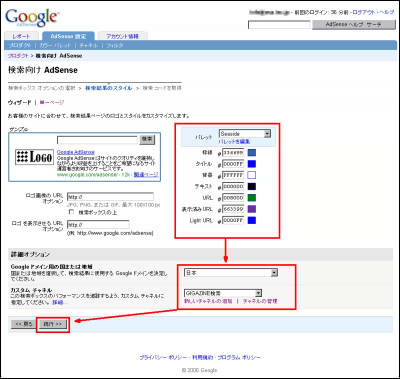Open the 日本 country dropdown
Image resolution: width=400 pixels, height=379 pixels.
click(x=231, y=273)
